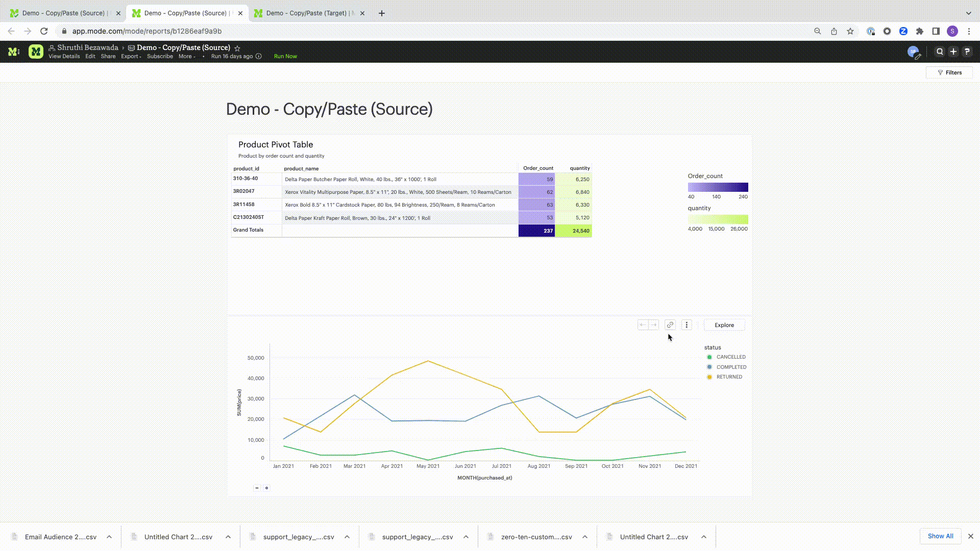The height and width of the screenshot is (551, 980).
Task: Click the Grand Totals quantity 24,540 cell
Action: (573, 231)
